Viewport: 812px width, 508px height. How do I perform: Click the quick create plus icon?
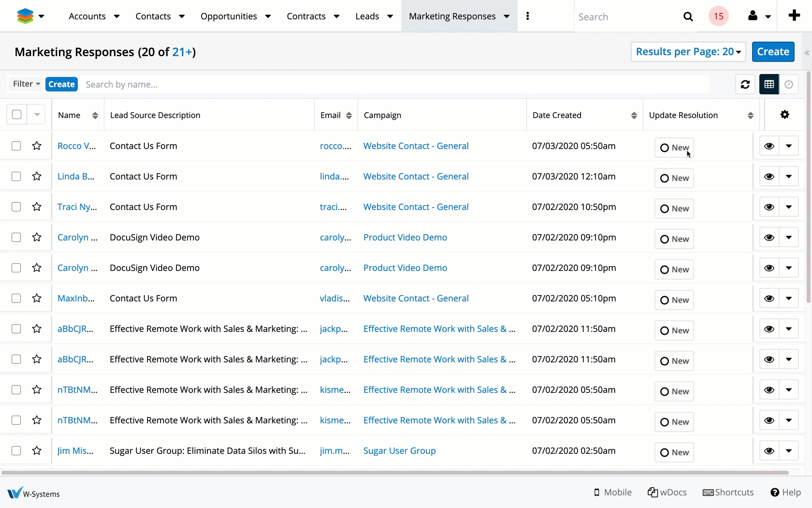coord(794,16)
